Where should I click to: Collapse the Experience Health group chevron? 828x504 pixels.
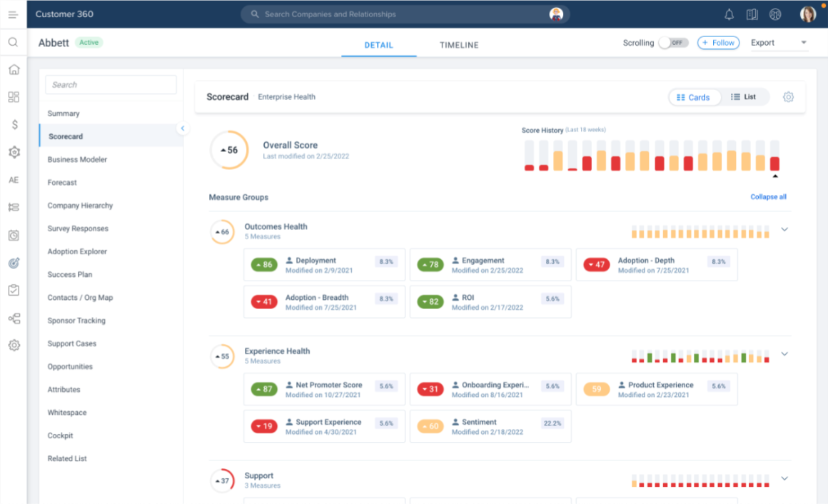[x=784, y=354]
